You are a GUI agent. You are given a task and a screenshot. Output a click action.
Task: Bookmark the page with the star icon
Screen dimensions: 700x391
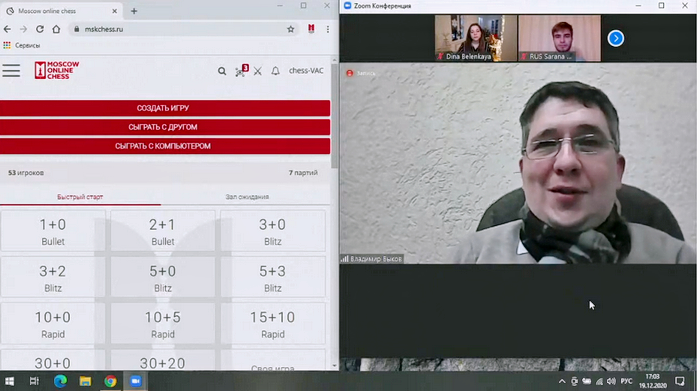coord(291,29)
